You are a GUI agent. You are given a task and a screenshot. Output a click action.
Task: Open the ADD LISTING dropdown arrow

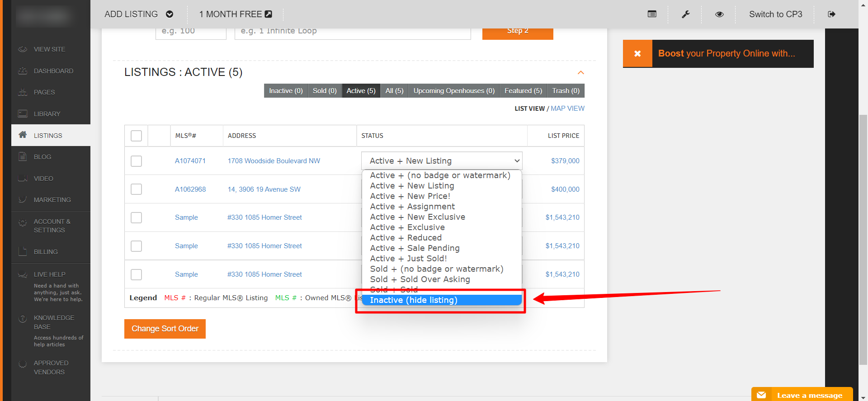170,14
